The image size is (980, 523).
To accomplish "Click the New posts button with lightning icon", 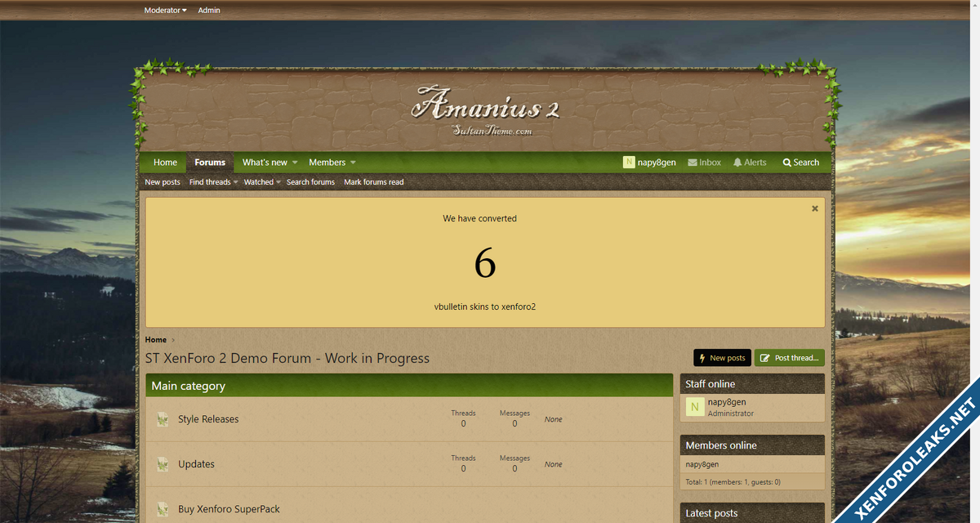I will click(722, 358).
